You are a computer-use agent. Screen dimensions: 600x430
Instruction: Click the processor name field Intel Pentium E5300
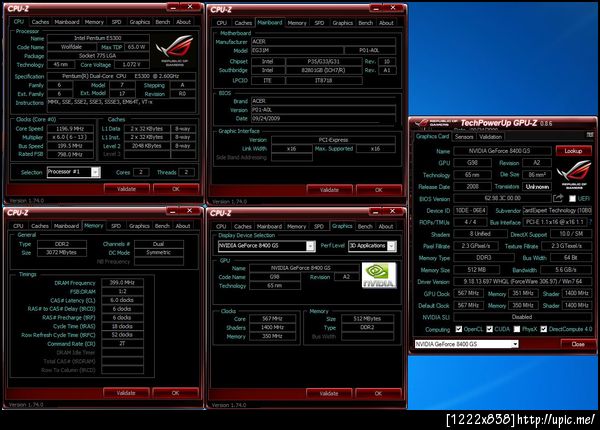(x=98, y=38)
